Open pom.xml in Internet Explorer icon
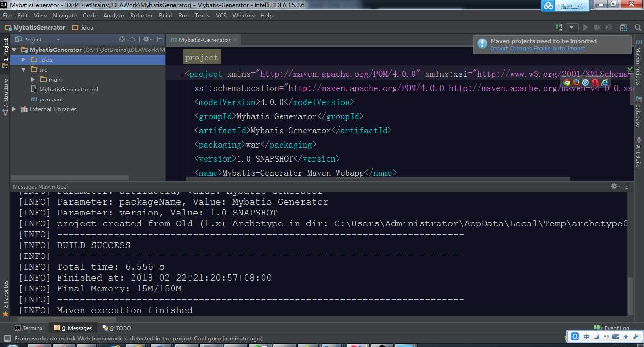 (605, 82)
